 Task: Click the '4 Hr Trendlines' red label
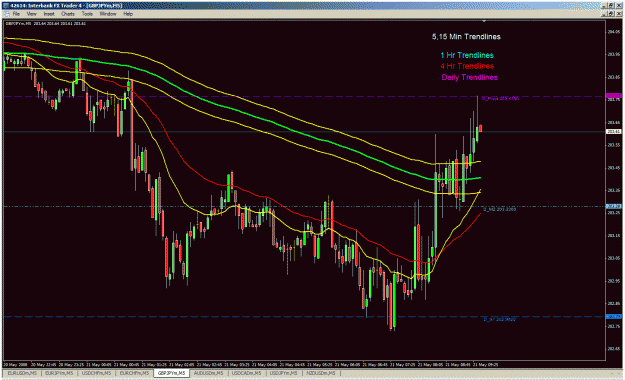467,66
